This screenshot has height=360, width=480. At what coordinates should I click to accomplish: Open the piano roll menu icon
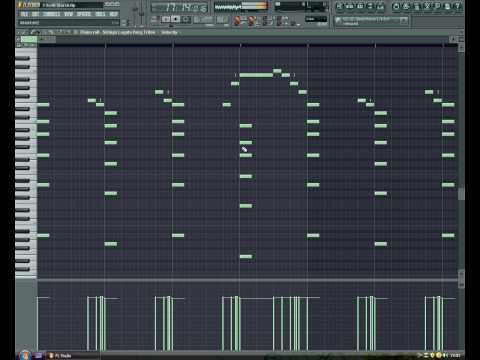click(19, 32)
